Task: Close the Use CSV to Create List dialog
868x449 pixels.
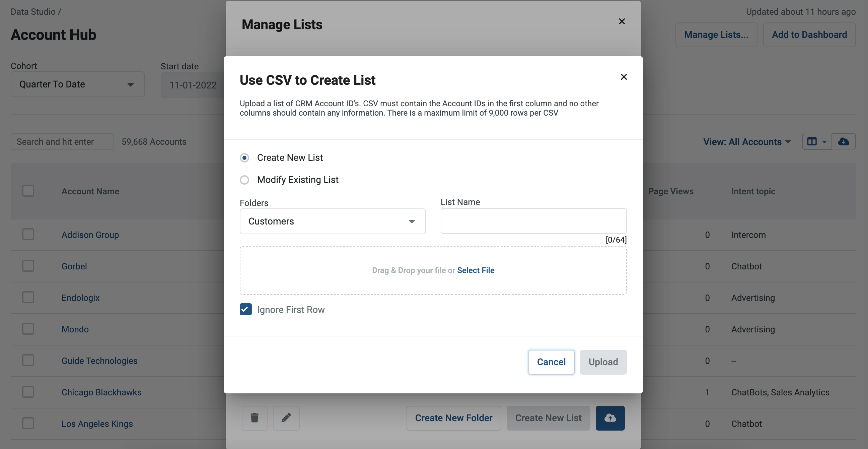Action: (x=624, y=77)
